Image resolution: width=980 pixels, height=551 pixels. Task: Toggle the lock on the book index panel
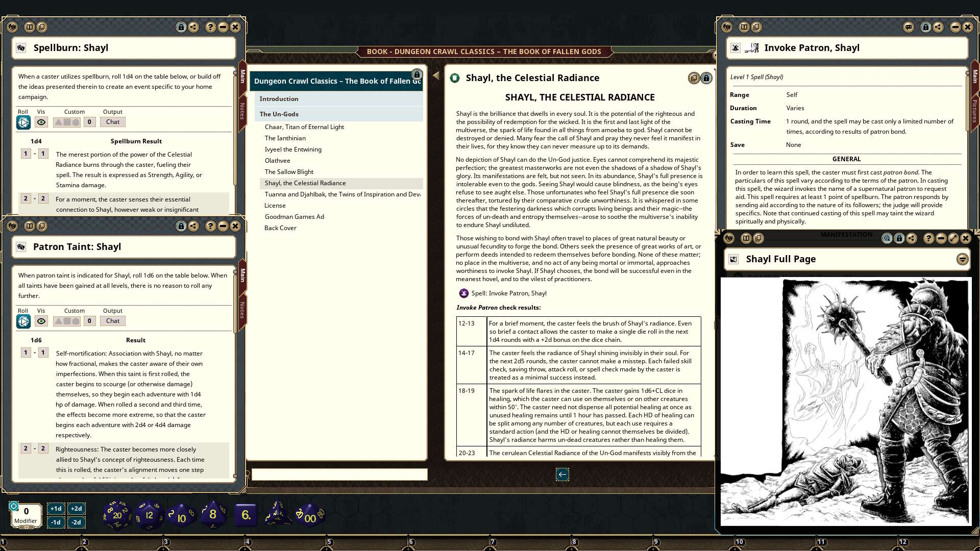pos(417,74)
